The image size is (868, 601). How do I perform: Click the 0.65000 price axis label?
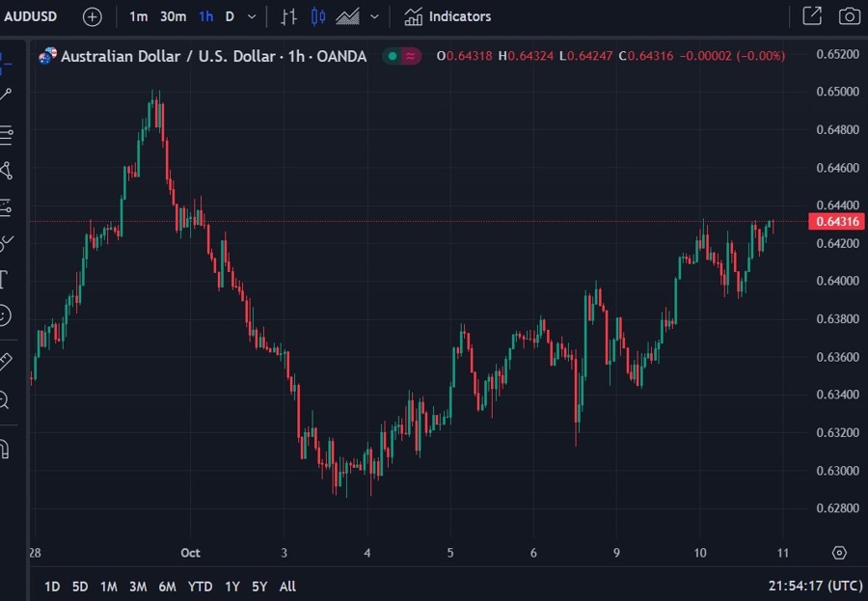point(837,92)
